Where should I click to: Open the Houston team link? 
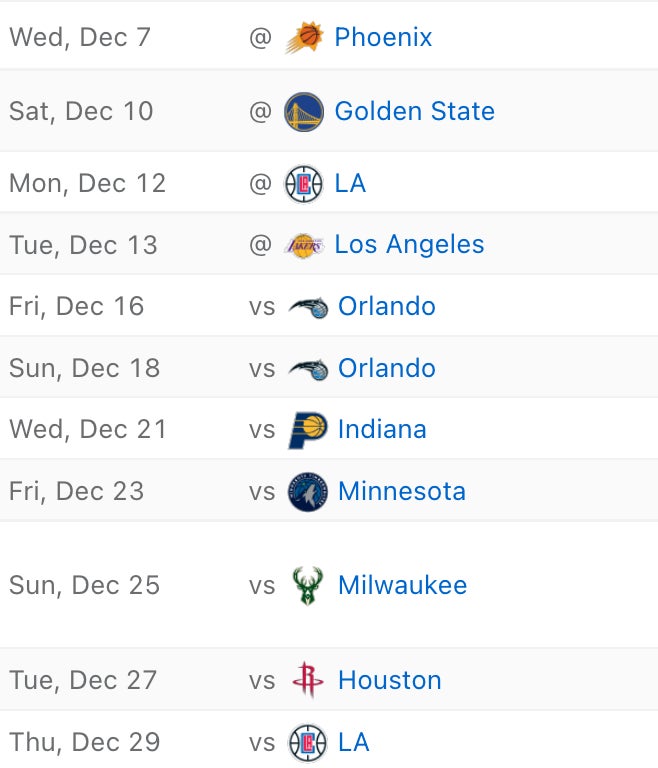pyautogui.click(x=389, y=681)
